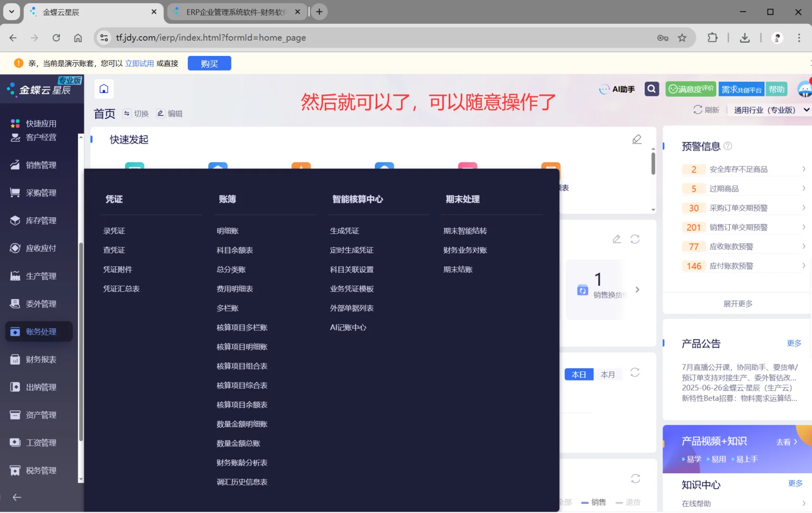
Task: Click 展开更多 to show more warnings
Action: [737, 303]
